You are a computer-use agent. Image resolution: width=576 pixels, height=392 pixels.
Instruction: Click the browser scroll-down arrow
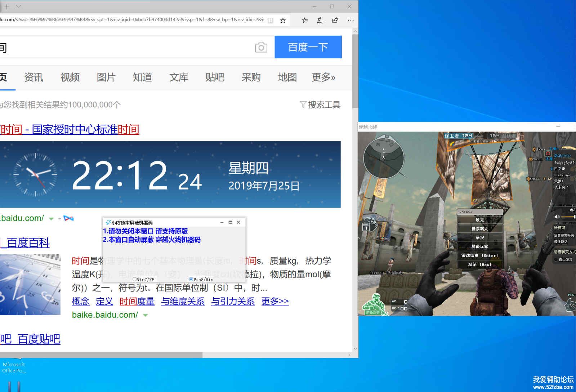point(355,349)
